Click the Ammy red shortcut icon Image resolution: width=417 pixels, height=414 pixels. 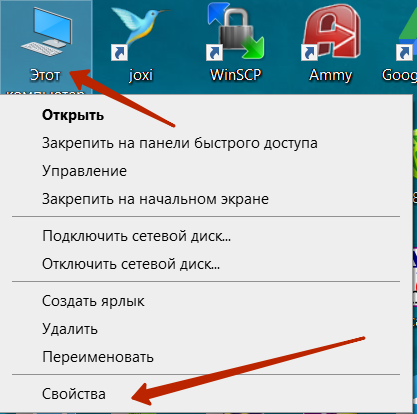[331, 32]
